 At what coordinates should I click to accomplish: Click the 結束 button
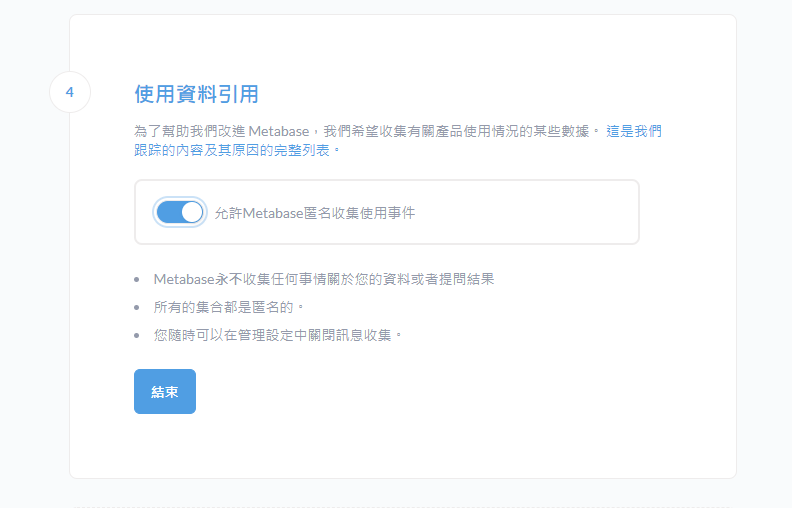[x=165, y=391]
